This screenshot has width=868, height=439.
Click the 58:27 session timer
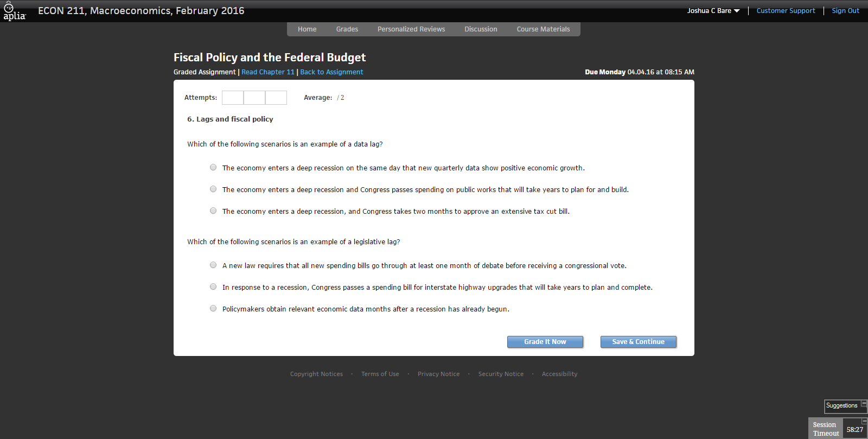[x=855, y=429]
